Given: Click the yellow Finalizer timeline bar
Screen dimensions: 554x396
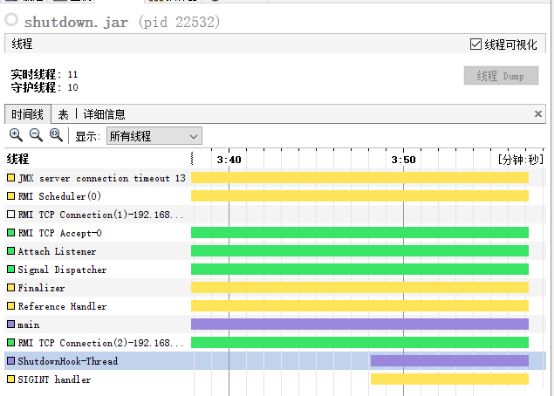Looking at the screenshot, I should [x=360, y=288].
